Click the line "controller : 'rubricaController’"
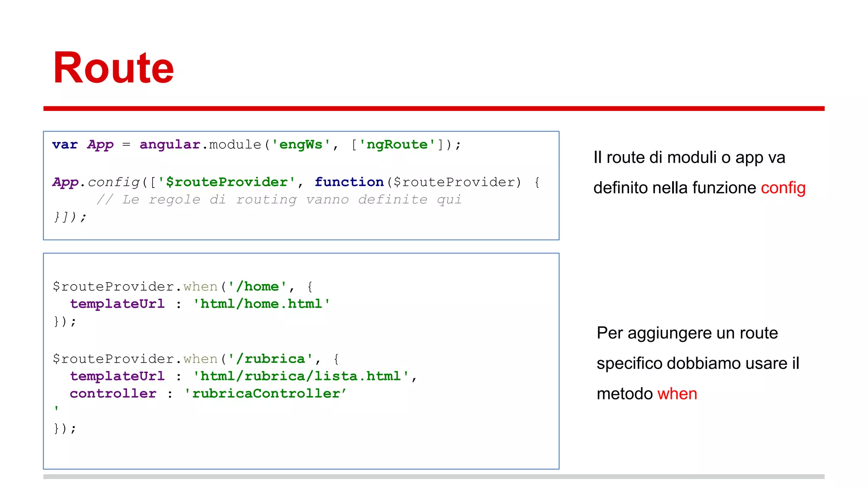Screen dimensions: 868x488 208,394
